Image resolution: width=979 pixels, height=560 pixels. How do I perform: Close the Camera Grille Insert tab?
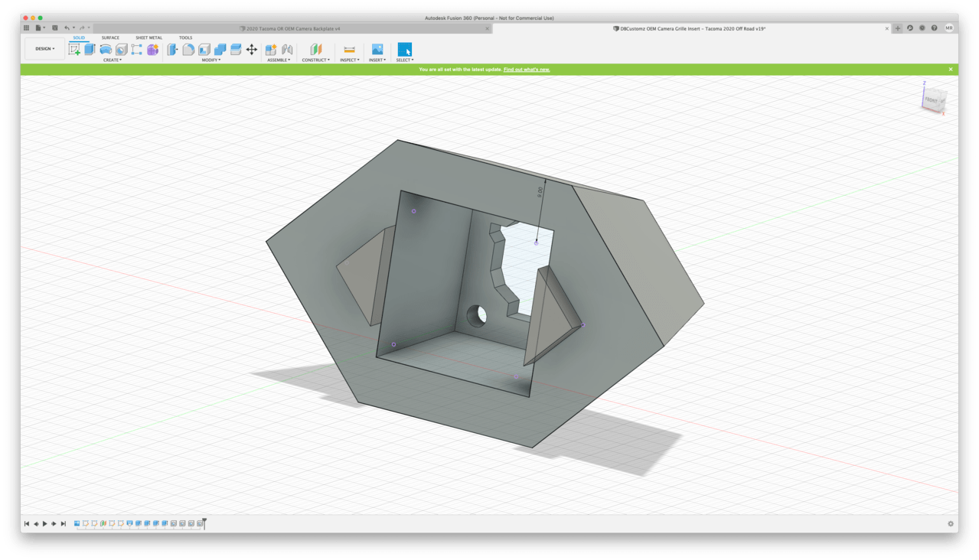point(887,28)
